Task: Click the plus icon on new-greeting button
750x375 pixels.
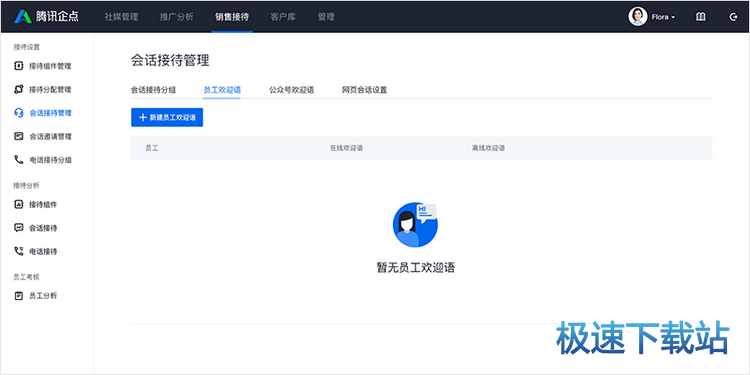Action: point(143,117)
